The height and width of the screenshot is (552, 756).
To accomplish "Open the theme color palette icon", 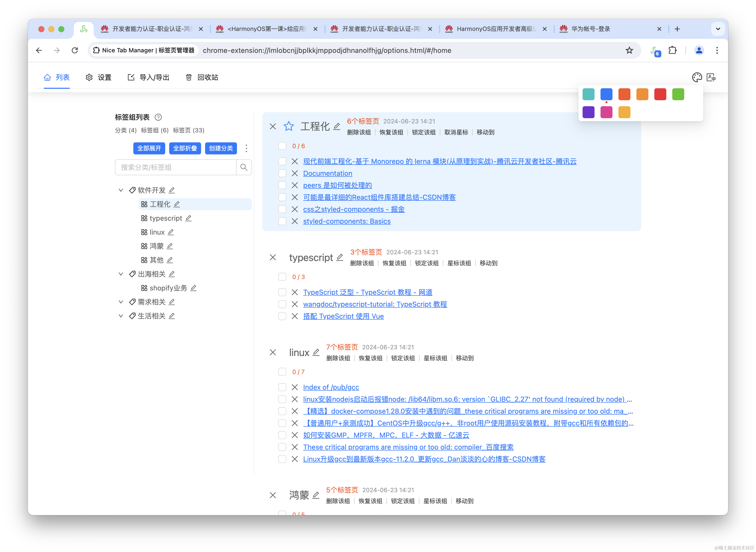I will click(x=697, y=78).
